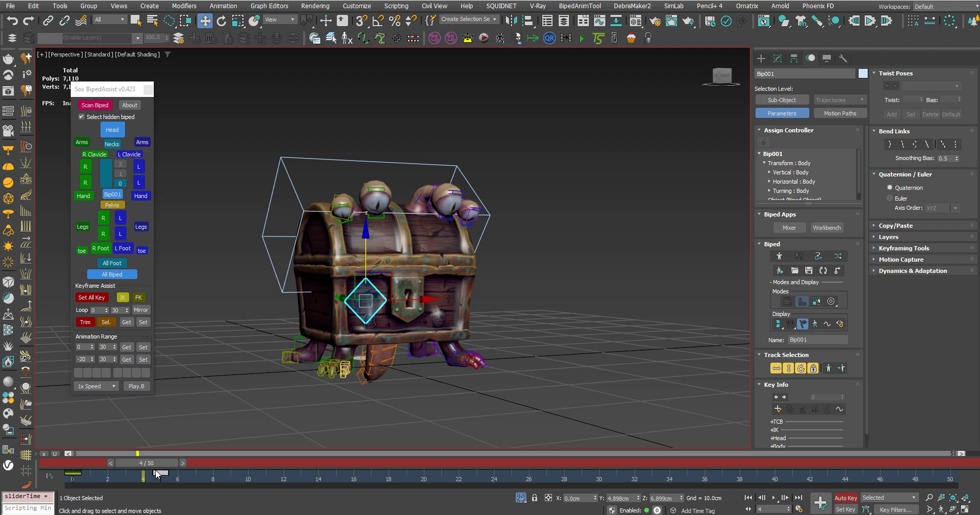Open the Selected key filter dropdown
This screenshot has height=515, width=980.
click(889, 498)
